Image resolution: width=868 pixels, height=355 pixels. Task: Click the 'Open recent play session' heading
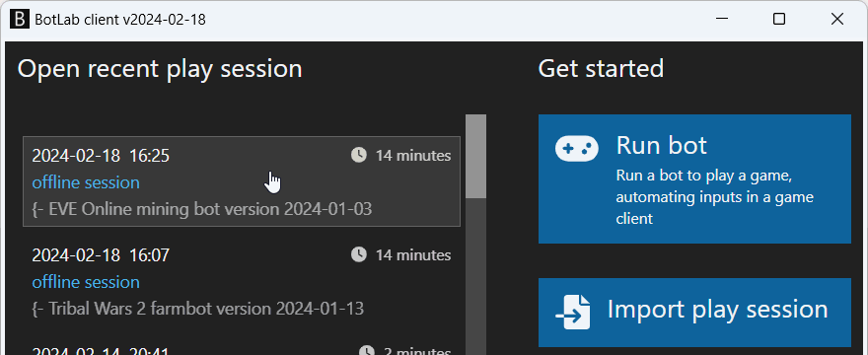(x=160, y=70)
